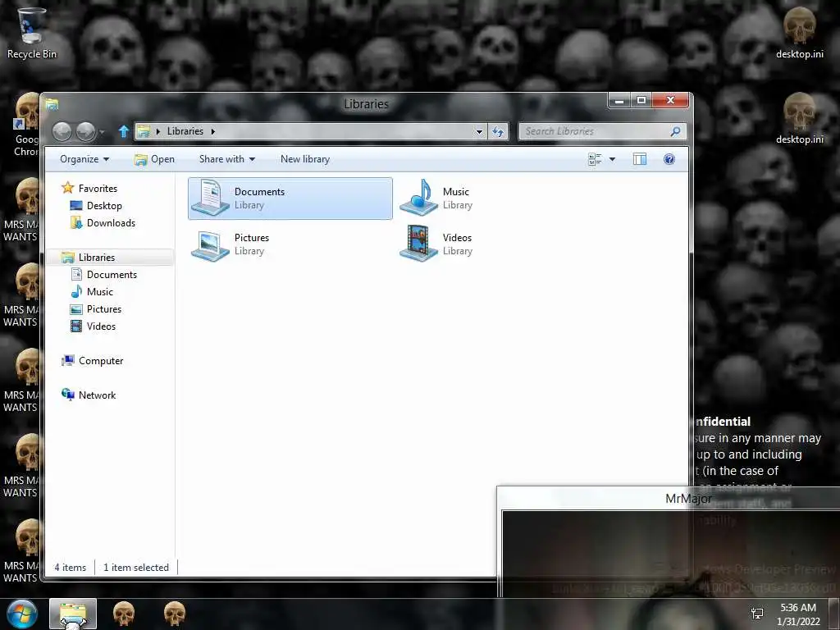The width and height of the screenshot is (840, 630).
Task: Maximize the Libraries window
Action: pyautogui.click(x=641, y=100)
